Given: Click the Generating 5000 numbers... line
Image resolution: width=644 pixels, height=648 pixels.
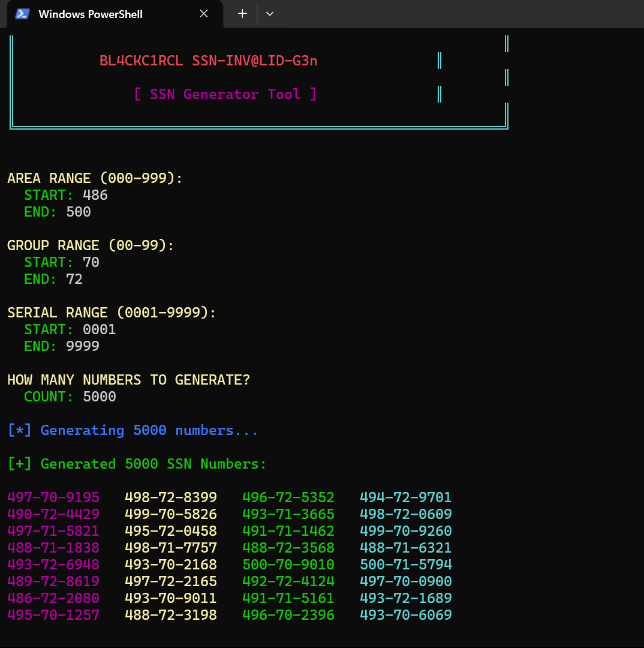Looking at the screenshot, I should point(133,431).
